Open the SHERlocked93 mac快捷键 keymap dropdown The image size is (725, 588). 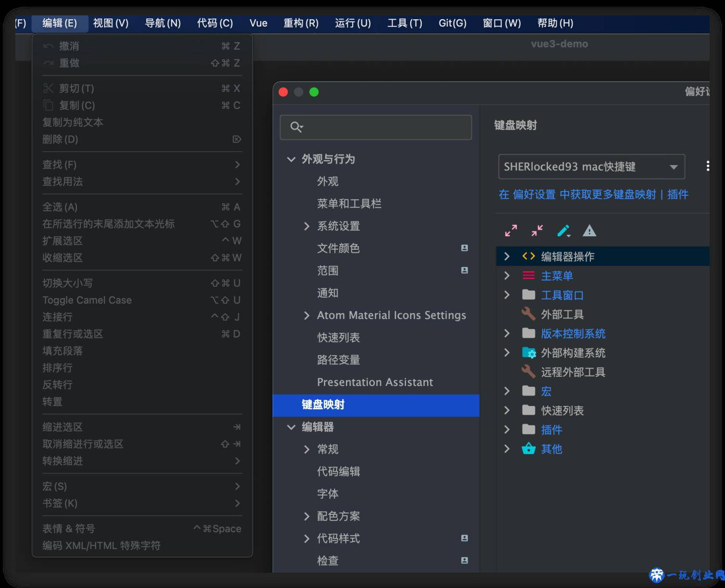click(x=591, y=166)
